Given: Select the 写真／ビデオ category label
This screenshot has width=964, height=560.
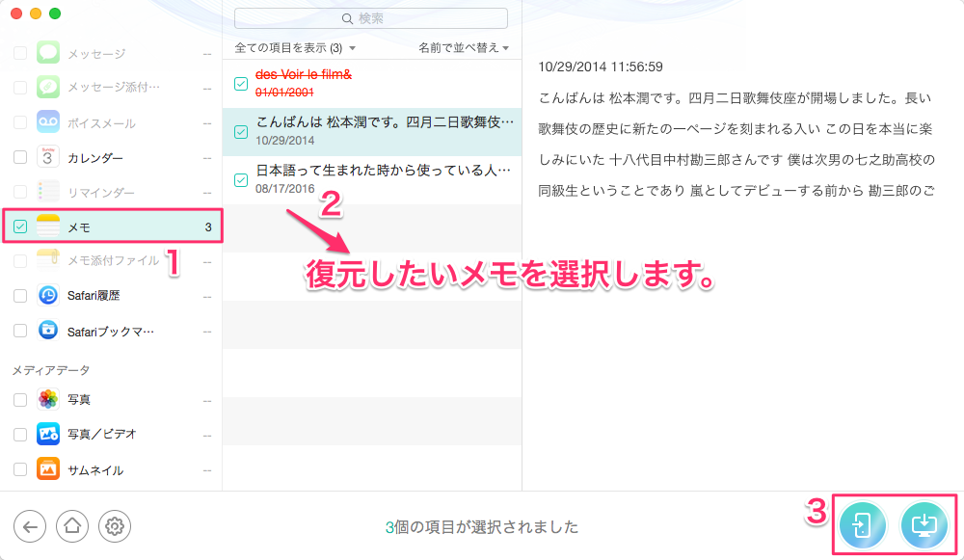Looking at the screenshot, I should point(101,434).
